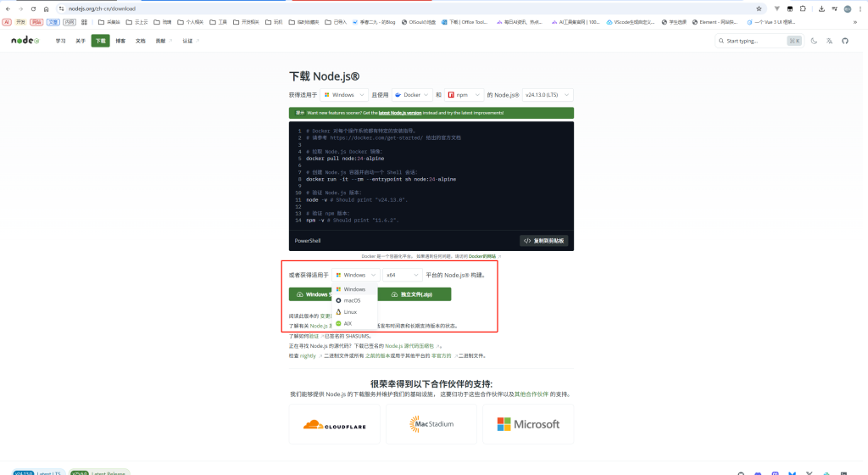The image size is (868, 475).
Task: Open the extensions puzzle icon
Action: click(x=803, y=8)
